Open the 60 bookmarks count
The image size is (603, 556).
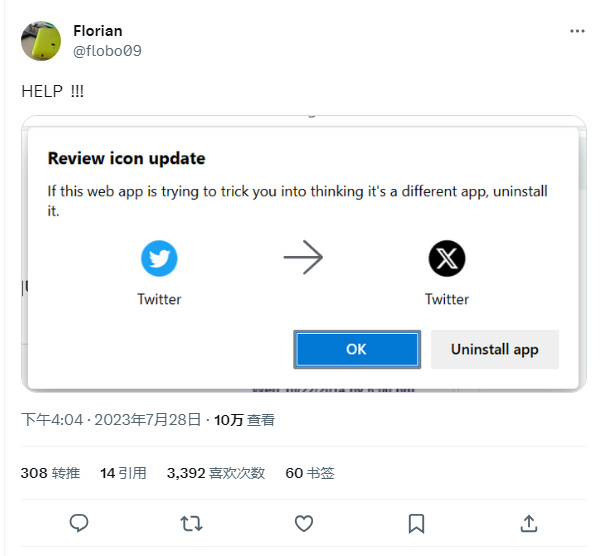pyautogui.click(x=310, y=473)
